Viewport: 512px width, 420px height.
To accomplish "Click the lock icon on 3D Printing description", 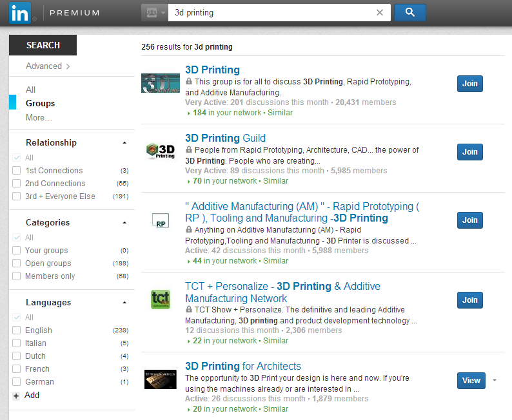I will [x=189, y=81].
